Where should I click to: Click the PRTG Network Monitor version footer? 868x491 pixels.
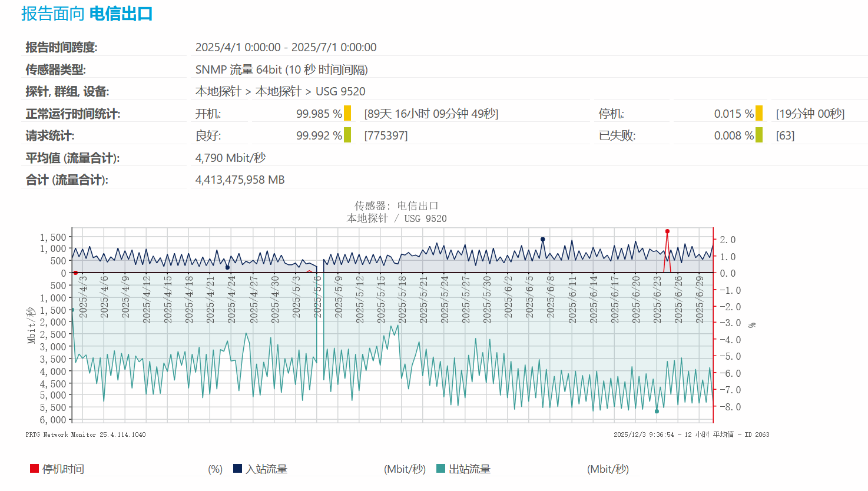pos(85,434)
